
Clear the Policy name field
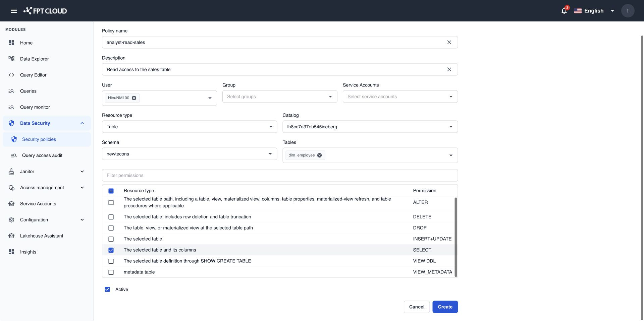click(x=449, y=42)
